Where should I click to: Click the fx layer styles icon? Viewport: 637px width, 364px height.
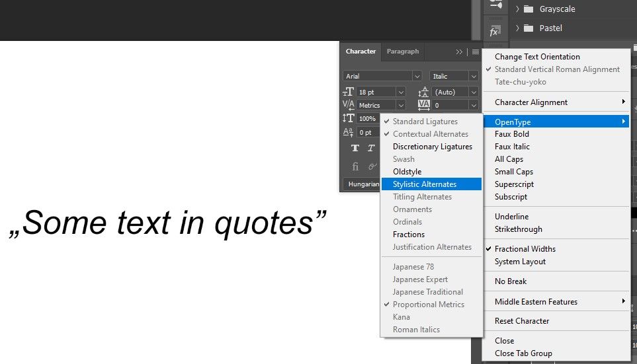coord(494,32)
